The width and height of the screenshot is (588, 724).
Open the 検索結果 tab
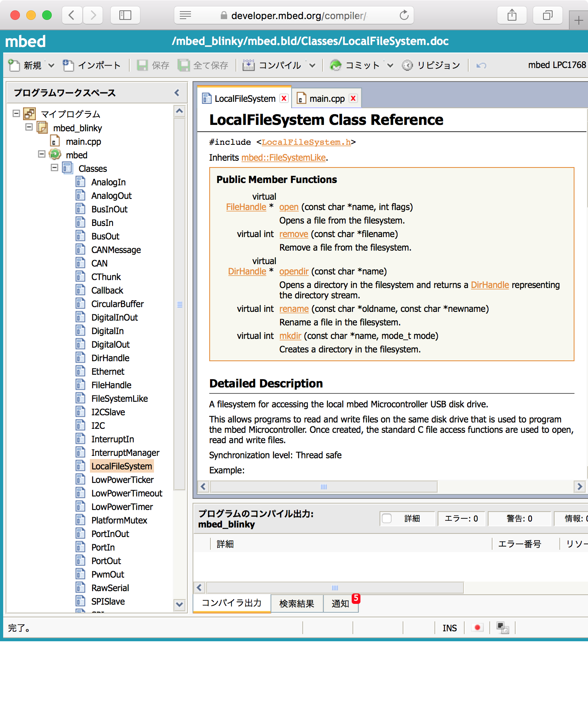pyautogui.click(x=297, y=603)
